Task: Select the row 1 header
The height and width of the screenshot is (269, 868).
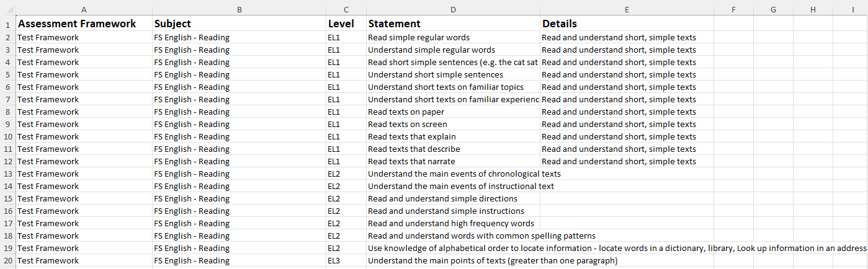Action: [x=7, y=24]
